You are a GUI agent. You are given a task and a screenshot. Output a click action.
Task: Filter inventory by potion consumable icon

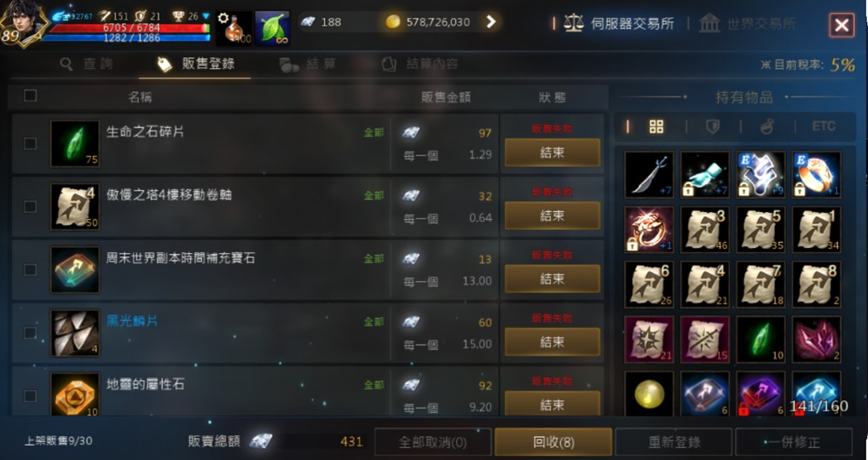point(767,127)
